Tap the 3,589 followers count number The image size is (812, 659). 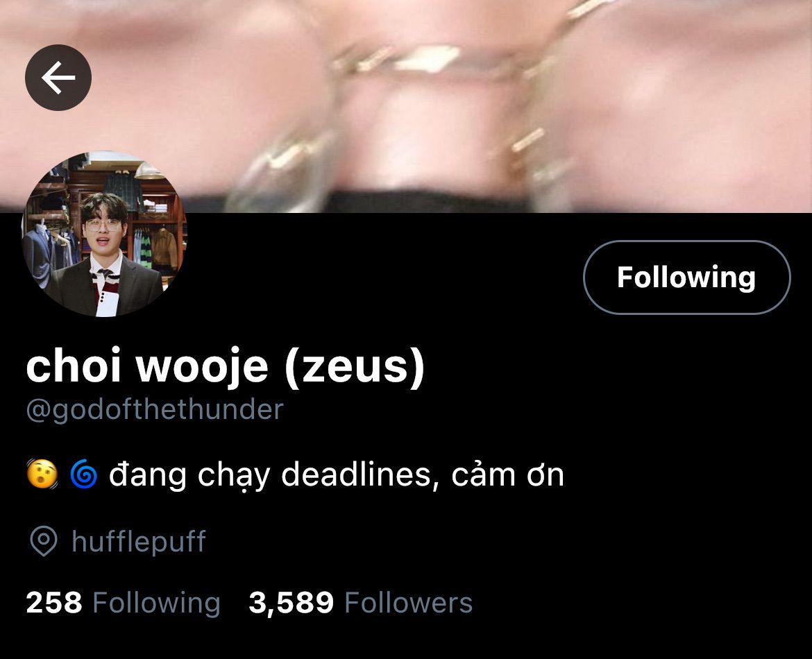pyautogui.click(x=291, y=603)
